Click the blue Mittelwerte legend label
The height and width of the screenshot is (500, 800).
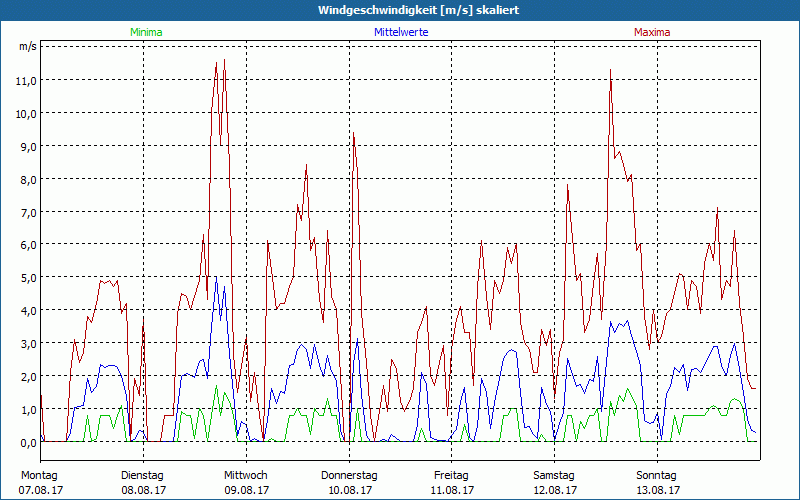click(401, 32)
